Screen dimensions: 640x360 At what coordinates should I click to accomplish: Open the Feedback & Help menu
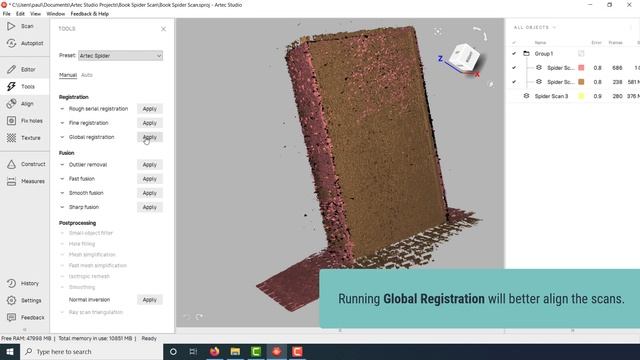click(x=89, y=13)
